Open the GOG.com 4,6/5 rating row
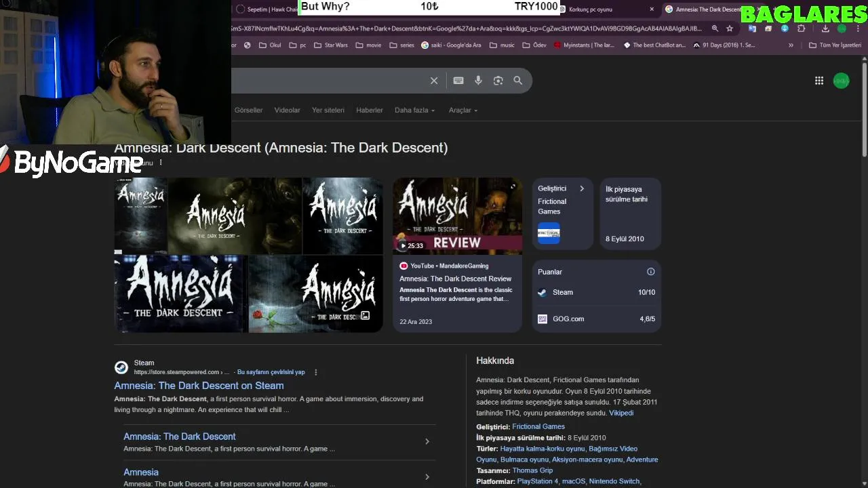This screenshot has width=868, height=488. coord(596,319)
